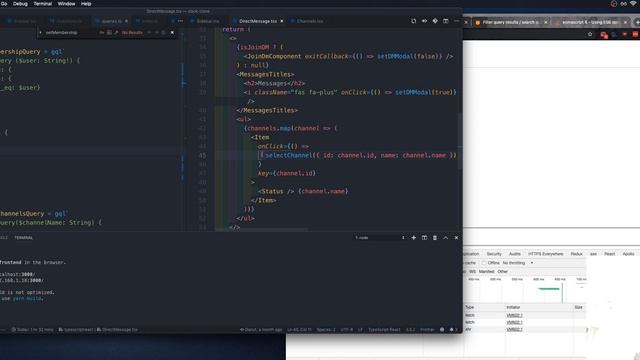Expand the replace toggle in the find widget

(x=40, y=33)
